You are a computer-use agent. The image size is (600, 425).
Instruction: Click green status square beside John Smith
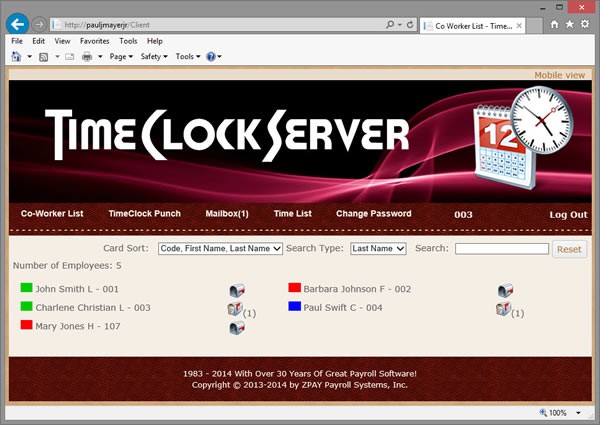click(26, 287)
